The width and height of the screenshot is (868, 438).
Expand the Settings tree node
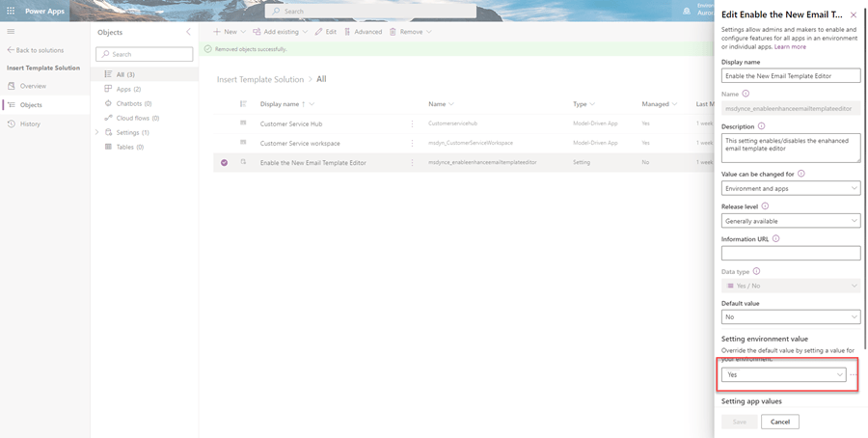pyautogui.click(x=97, y=132)
